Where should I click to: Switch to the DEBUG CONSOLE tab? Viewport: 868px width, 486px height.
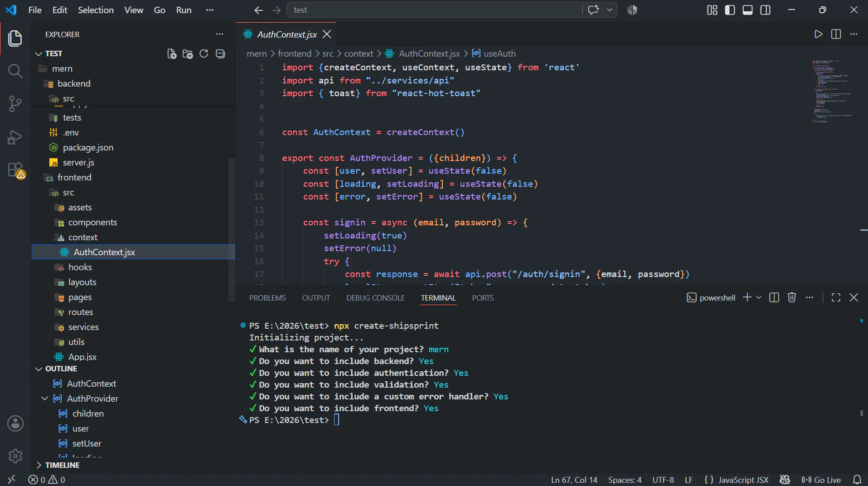pyautogui.click(x=375, y=298)
